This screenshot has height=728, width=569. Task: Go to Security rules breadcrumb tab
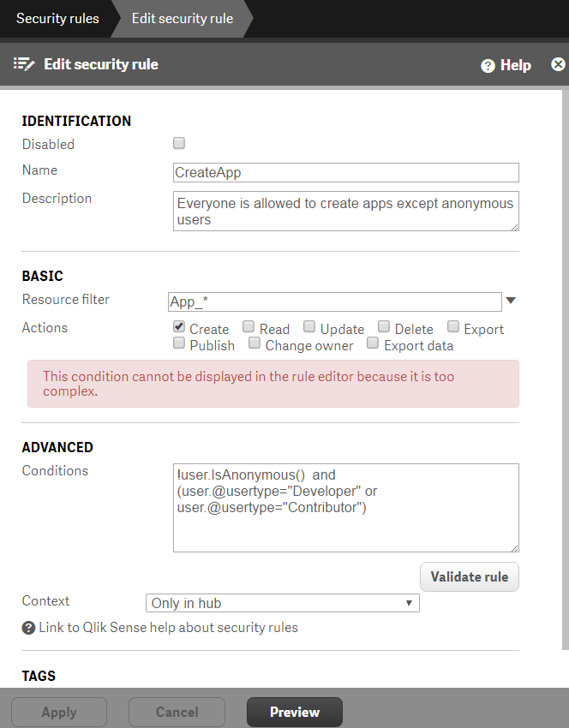[x=57, y=19]
